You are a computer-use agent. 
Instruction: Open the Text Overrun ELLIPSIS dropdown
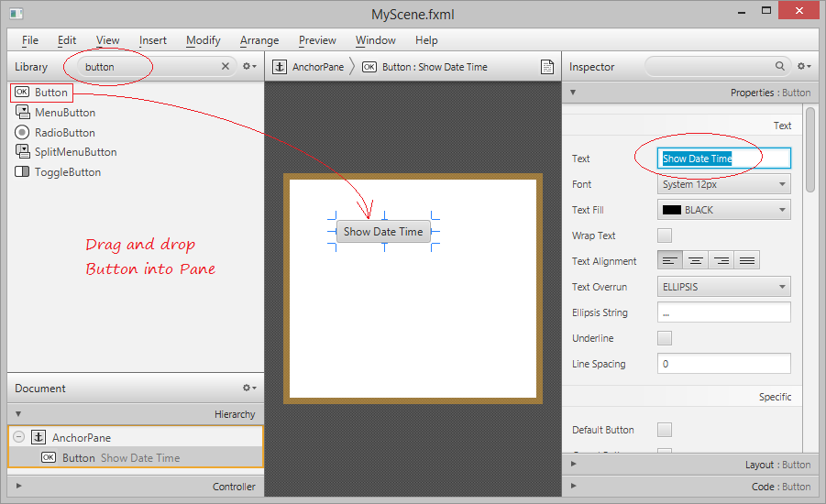pyautogui.click(x=724, y=287)
